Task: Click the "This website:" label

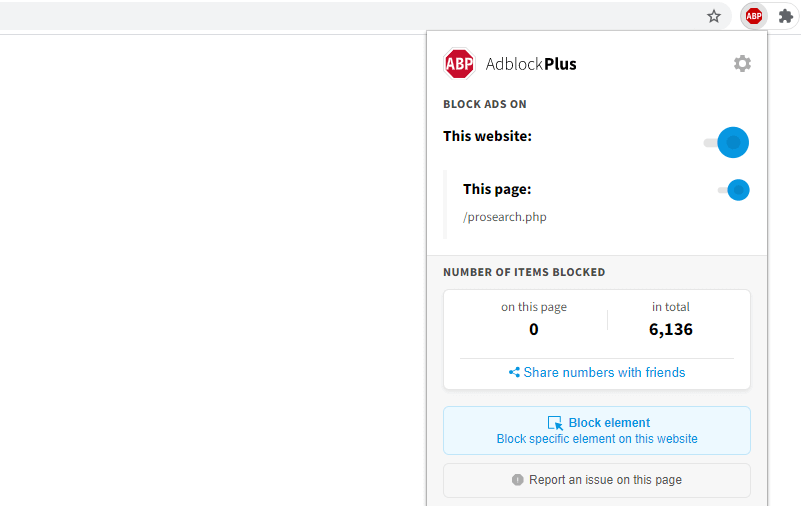Action: [487, 136]
